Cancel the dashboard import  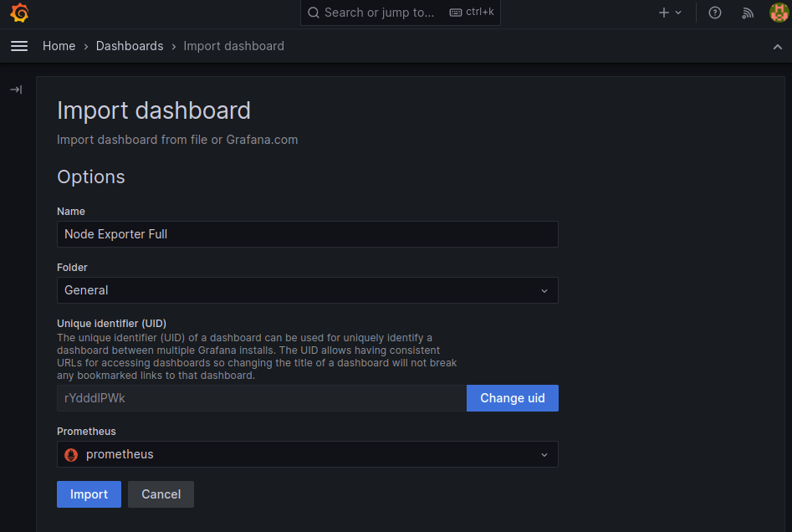pos(161,494)
